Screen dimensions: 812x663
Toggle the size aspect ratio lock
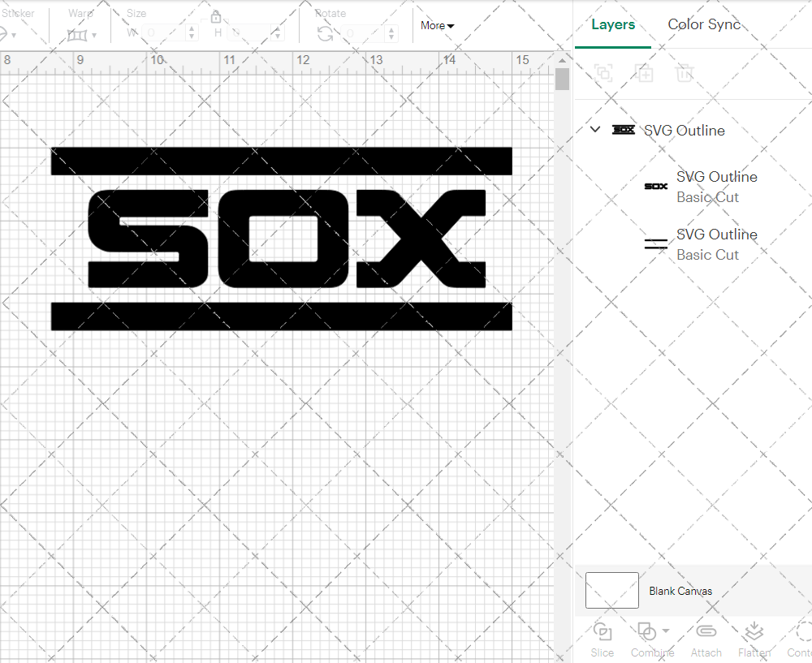[216, 17]
